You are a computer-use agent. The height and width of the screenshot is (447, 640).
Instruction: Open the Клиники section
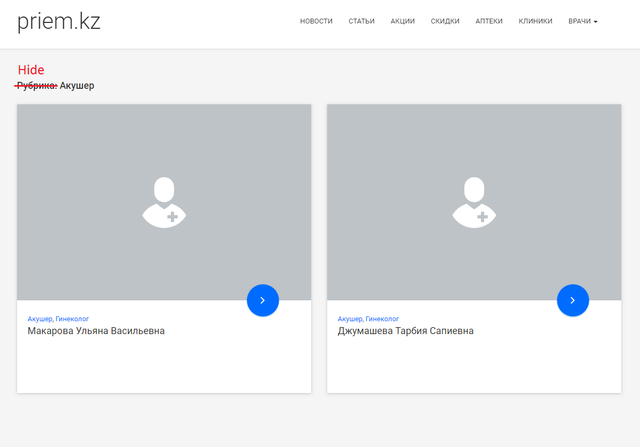535,21
